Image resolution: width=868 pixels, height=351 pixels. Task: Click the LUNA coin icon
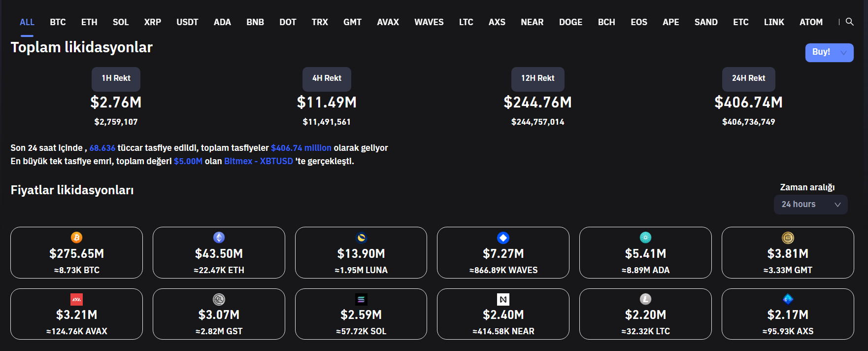point(361,238)
